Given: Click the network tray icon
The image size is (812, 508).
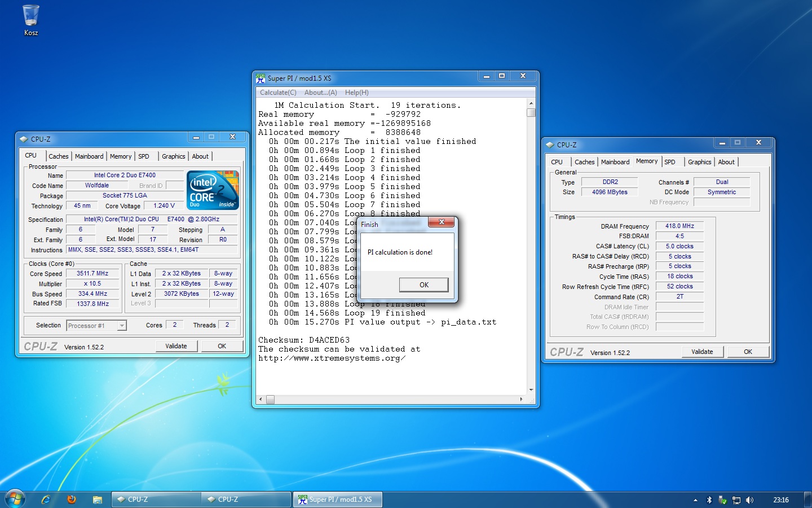Looking at the screenshot, I should coord(736,500).
